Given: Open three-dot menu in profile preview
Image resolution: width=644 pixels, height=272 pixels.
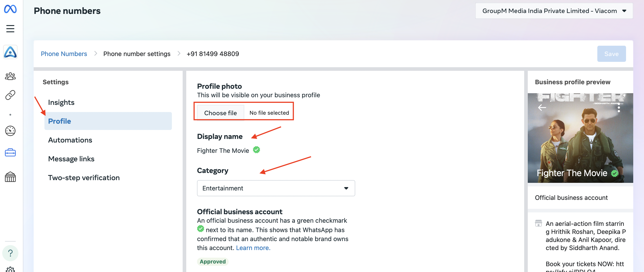Looking at the screenshot, I should [x=618, y=108].
